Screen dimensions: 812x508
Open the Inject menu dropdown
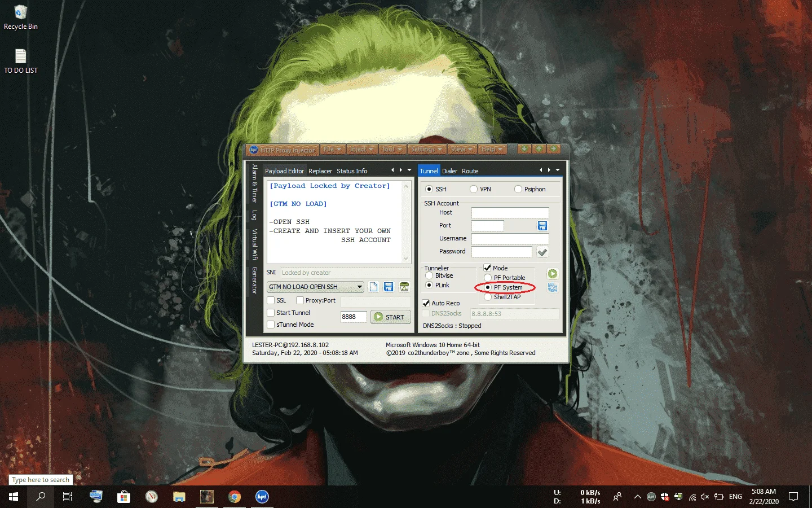[361, 149]
